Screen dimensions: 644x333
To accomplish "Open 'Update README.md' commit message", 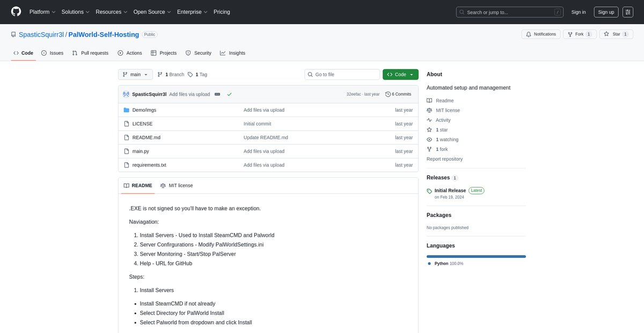I will tap(266, 137).
